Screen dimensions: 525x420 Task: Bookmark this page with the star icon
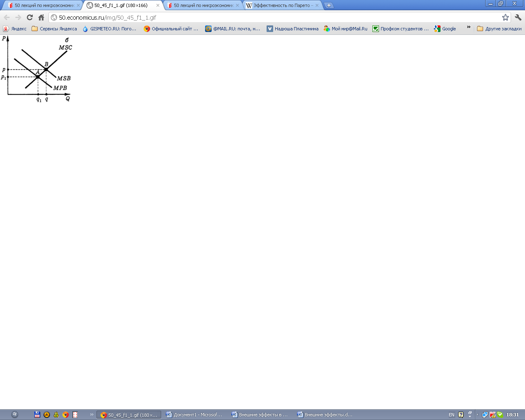pyautogui.click(x=505, y=17)
